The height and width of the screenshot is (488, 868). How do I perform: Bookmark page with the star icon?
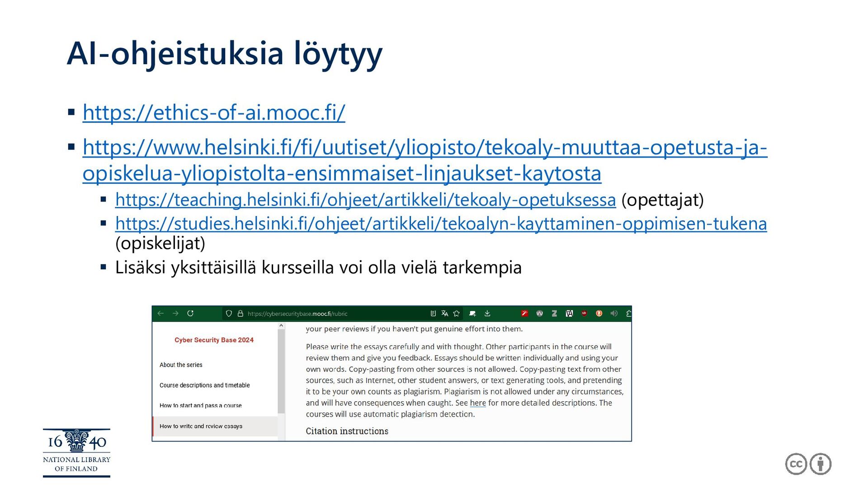[457, 314]
